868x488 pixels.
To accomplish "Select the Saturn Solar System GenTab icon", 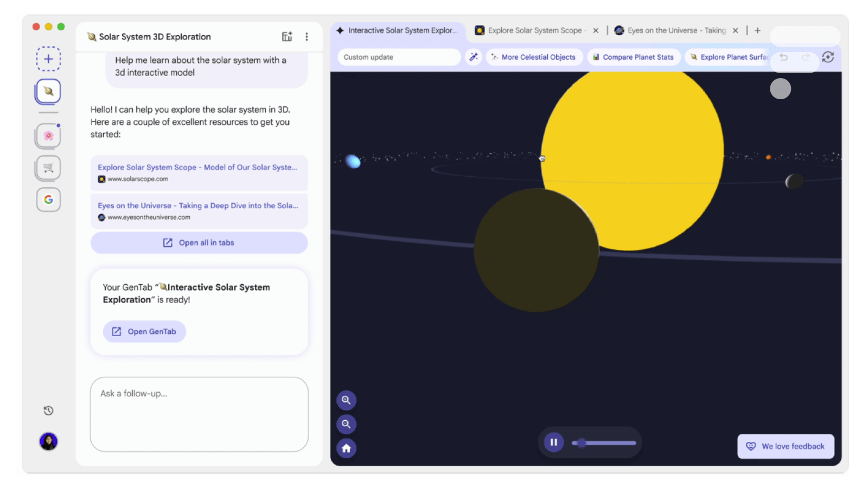I will 48,91.
